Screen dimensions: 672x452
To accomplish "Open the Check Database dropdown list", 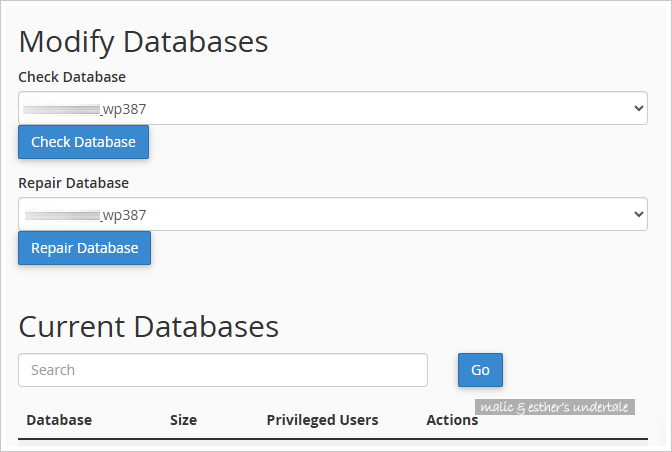I will click(x=332, y=108).
